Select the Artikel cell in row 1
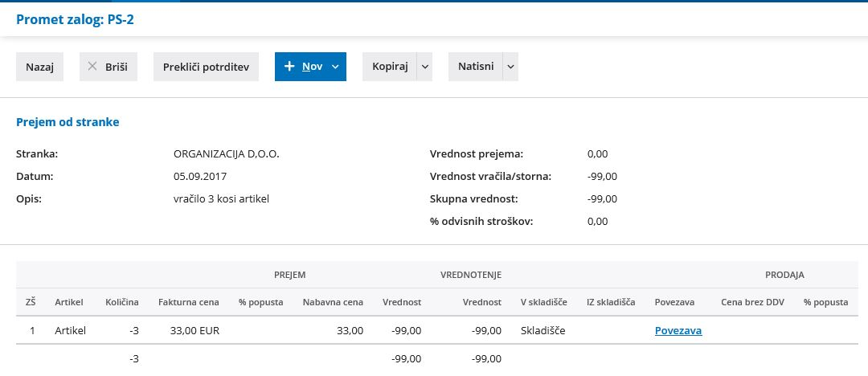 click(70, 330)
